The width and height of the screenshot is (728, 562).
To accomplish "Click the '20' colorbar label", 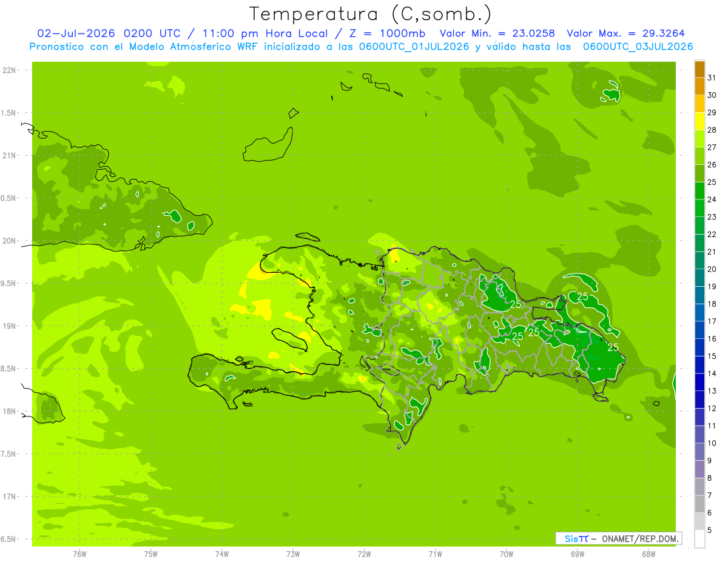I will [712, 269].
